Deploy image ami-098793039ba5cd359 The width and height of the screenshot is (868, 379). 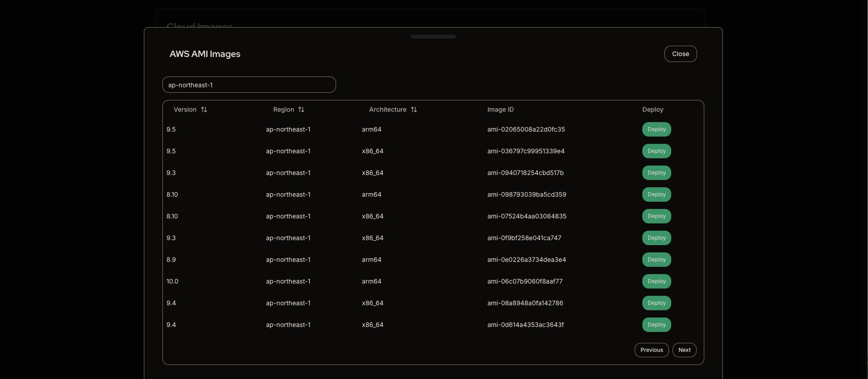coord(656,194)
